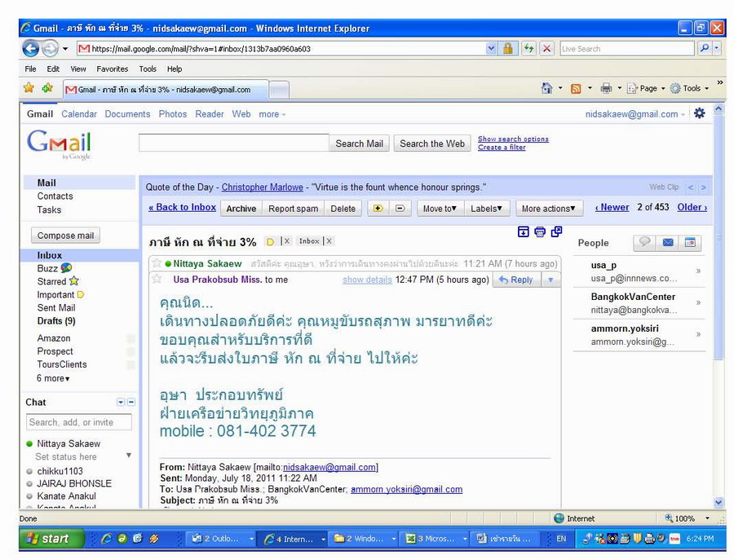Click the chat Search, add, or invite field

coord(79,422)
